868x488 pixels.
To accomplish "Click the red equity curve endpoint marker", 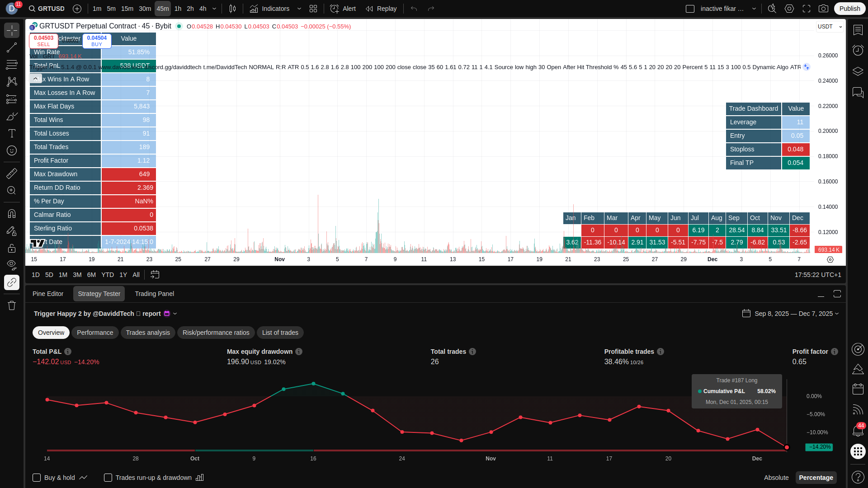I will [787, 447].
